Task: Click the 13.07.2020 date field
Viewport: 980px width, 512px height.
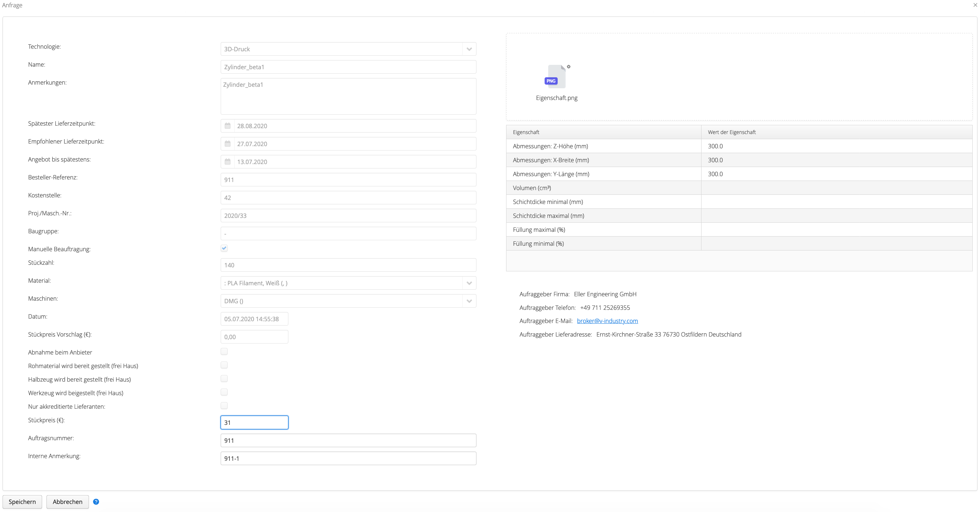Action: point(355,162)
